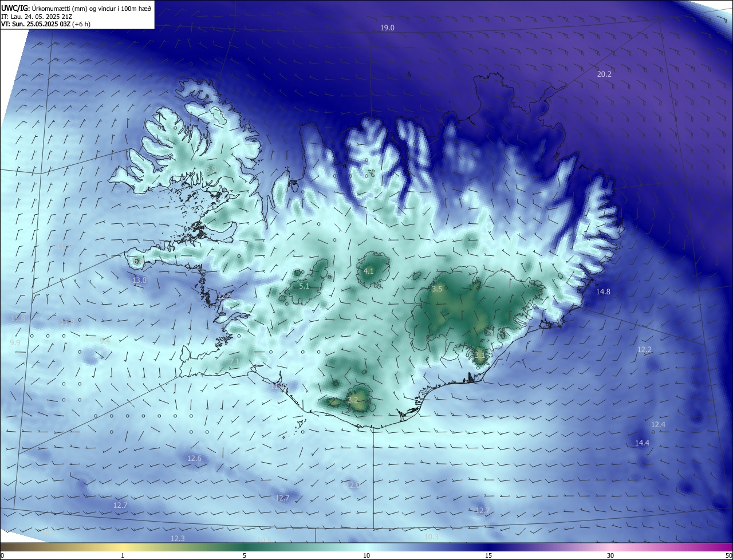Click the 5 tick on the color scale

245,556
